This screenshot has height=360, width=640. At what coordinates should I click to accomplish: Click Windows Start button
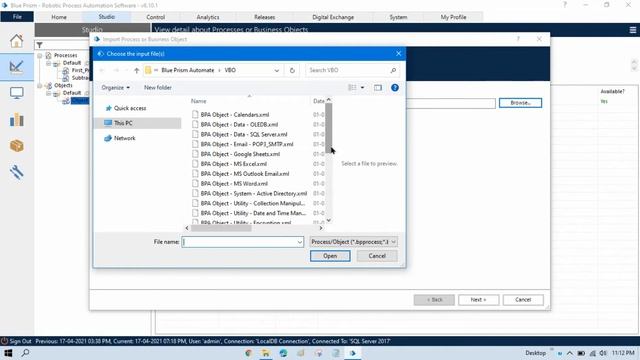8,353
